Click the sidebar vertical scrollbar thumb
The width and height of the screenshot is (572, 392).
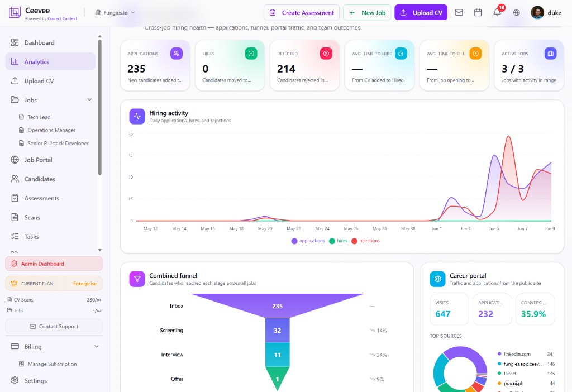[99, 107]
